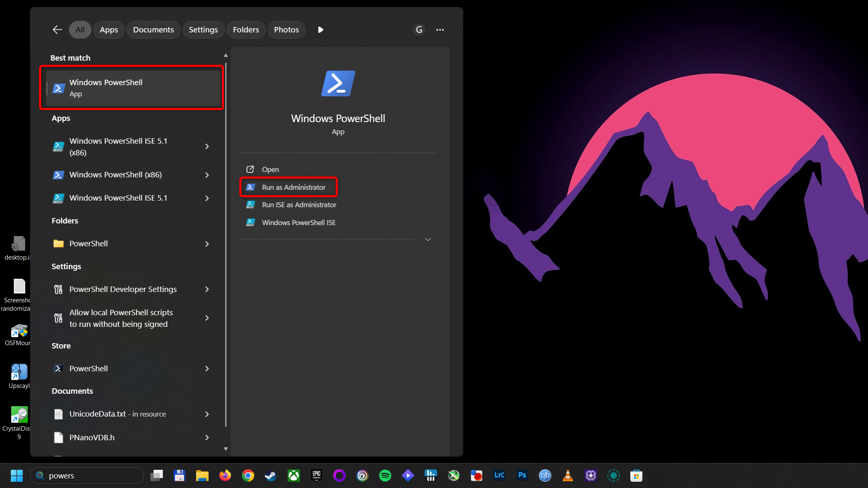Open Epic Games launcher from taskbar

tap(317, 476)
